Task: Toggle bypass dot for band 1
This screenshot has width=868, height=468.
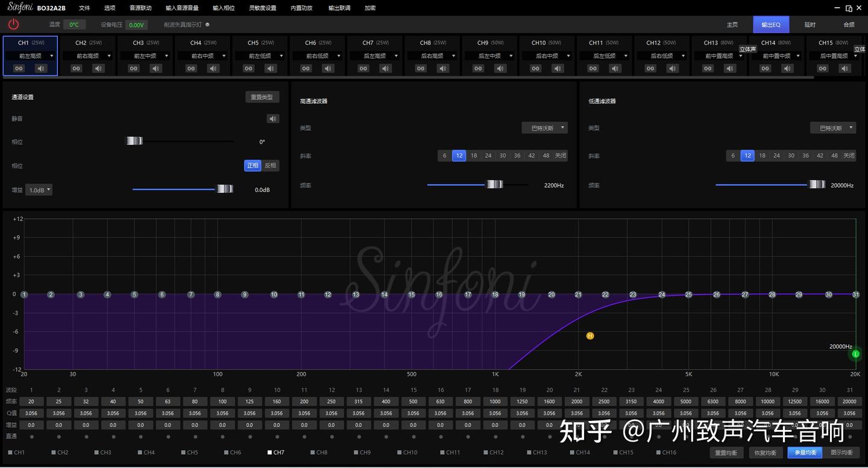Action: [x=31, y=437]
